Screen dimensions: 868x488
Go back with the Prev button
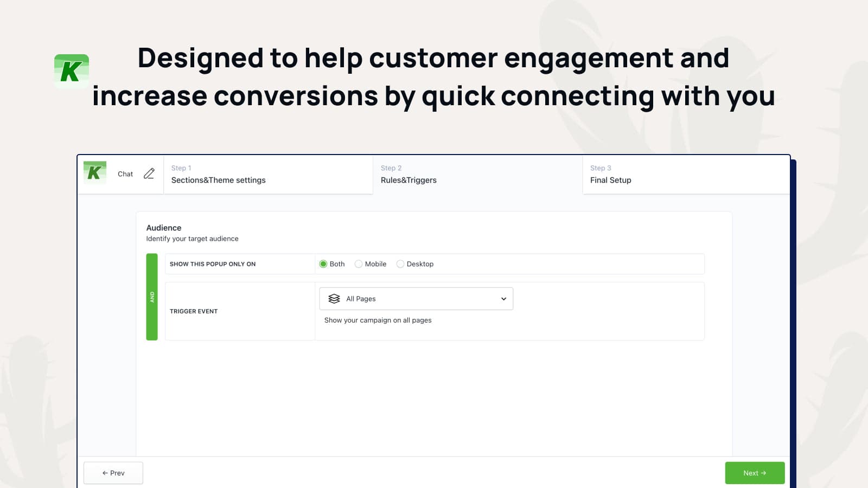(113, 473)
